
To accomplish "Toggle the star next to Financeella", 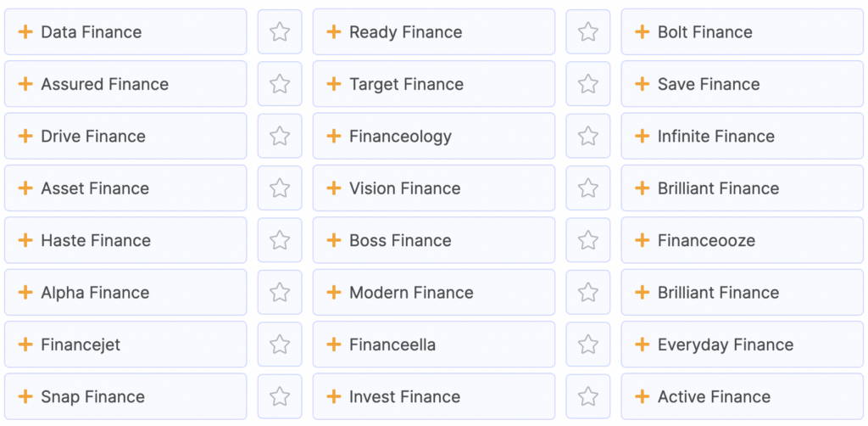I will 588,344.
